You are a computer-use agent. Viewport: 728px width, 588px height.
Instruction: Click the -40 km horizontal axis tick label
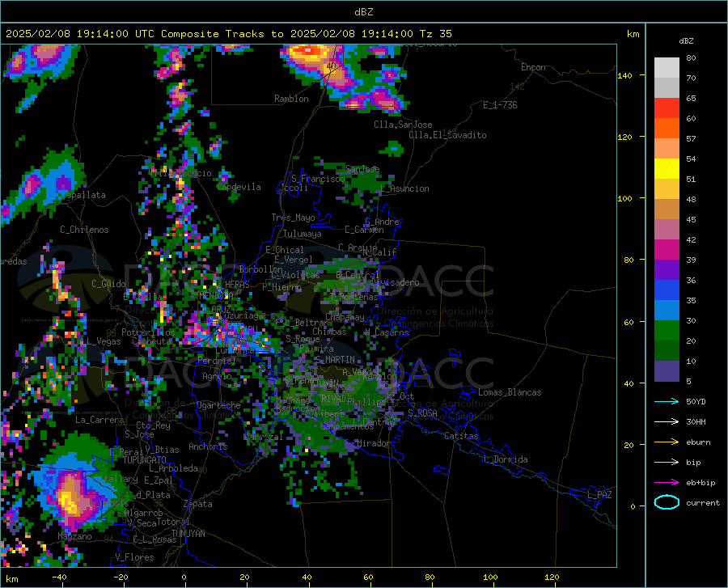pos(59,577)
